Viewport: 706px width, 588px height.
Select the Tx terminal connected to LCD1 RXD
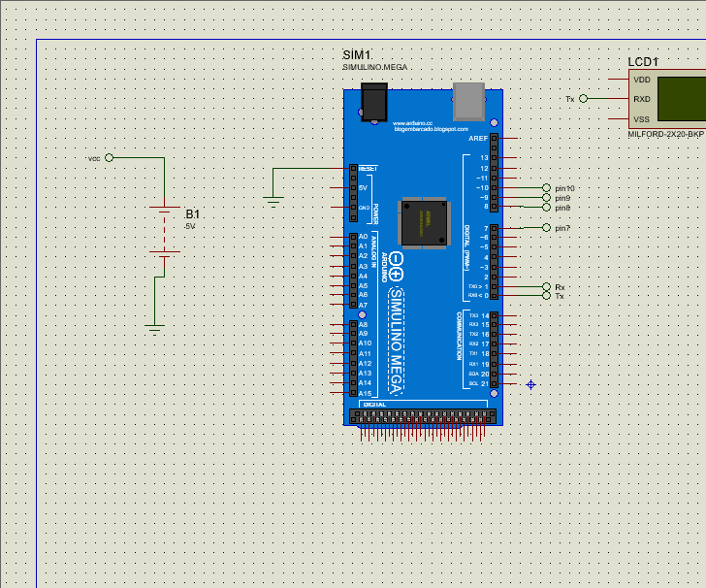(x=583, y=98)
